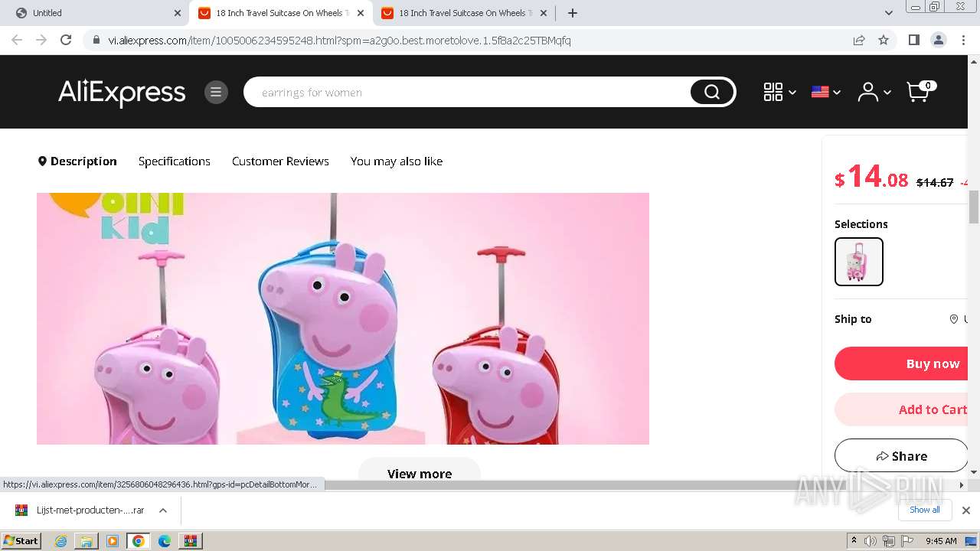The image size is (980, 551).
Task: Bookmark this page with the star icon
Action: (x=884, y=40)
